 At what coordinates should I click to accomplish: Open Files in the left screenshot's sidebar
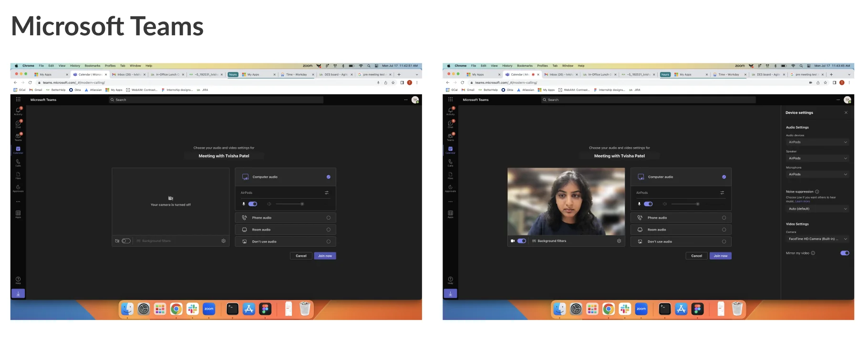coord(18,175)
